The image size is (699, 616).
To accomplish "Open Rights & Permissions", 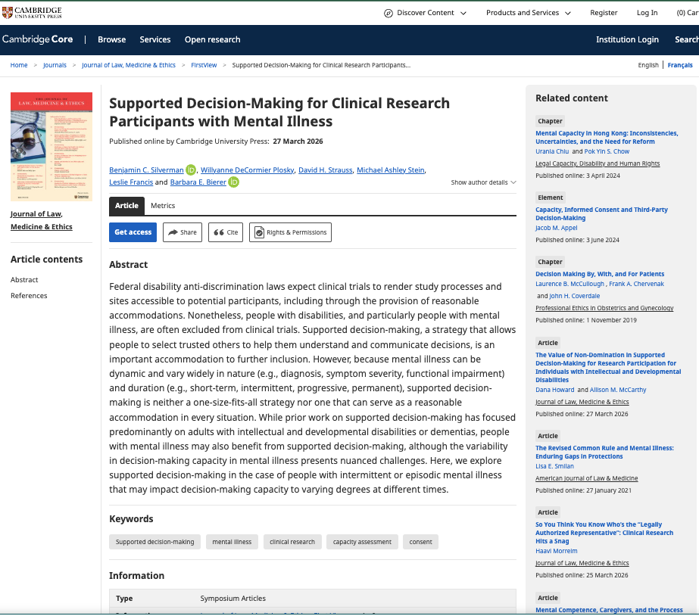I will (290, 232).
